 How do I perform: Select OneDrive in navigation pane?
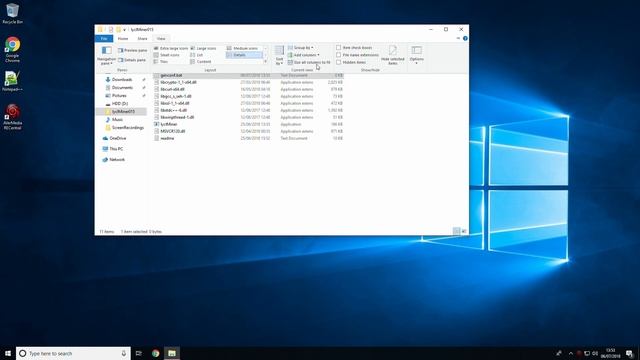click(118, 138)
